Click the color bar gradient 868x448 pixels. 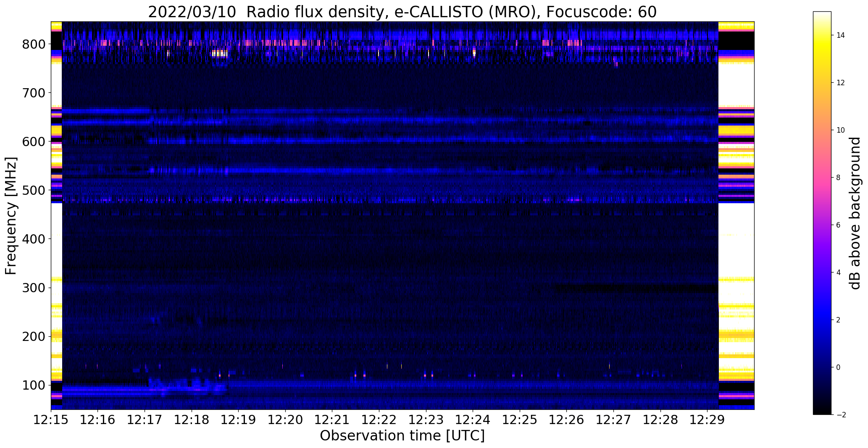coord(822,213)
